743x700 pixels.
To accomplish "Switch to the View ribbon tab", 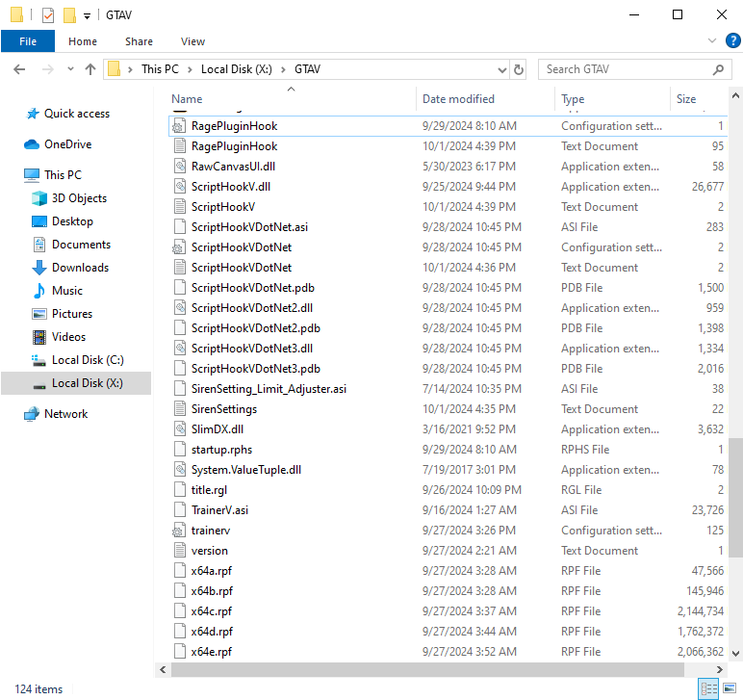I will 192,41.
